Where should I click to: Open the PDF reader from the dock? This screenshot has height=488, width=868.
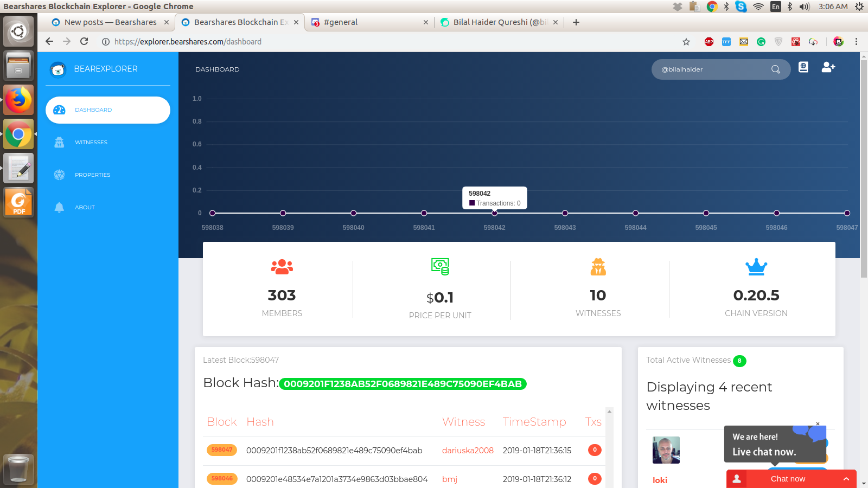click(x=18, y=203)
